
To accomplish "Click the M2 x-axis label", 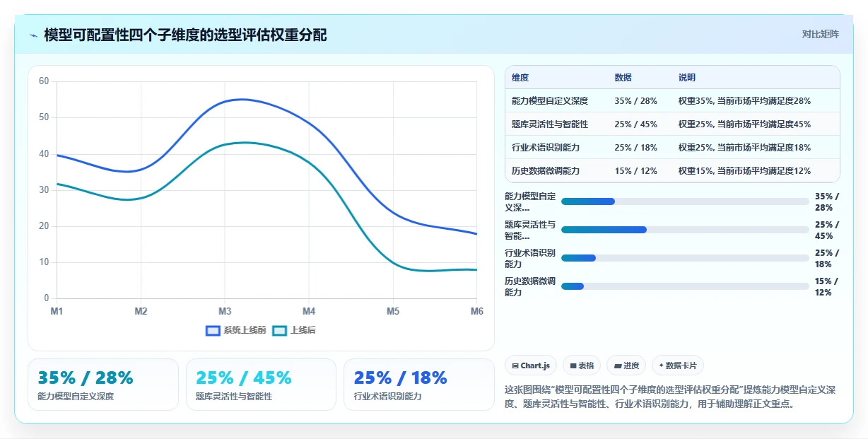I will (x=141, y=311).
